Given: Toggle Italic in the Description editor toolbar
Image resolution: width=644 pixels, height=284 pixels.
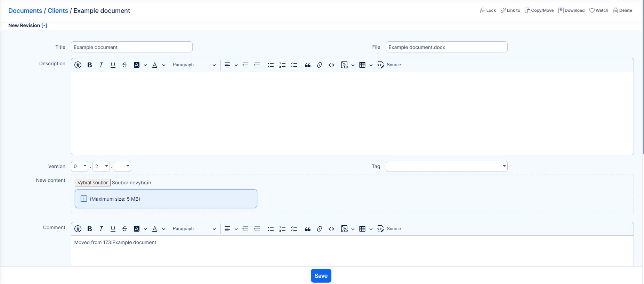Looking at the screenshot, I should (x=101, y=65).
